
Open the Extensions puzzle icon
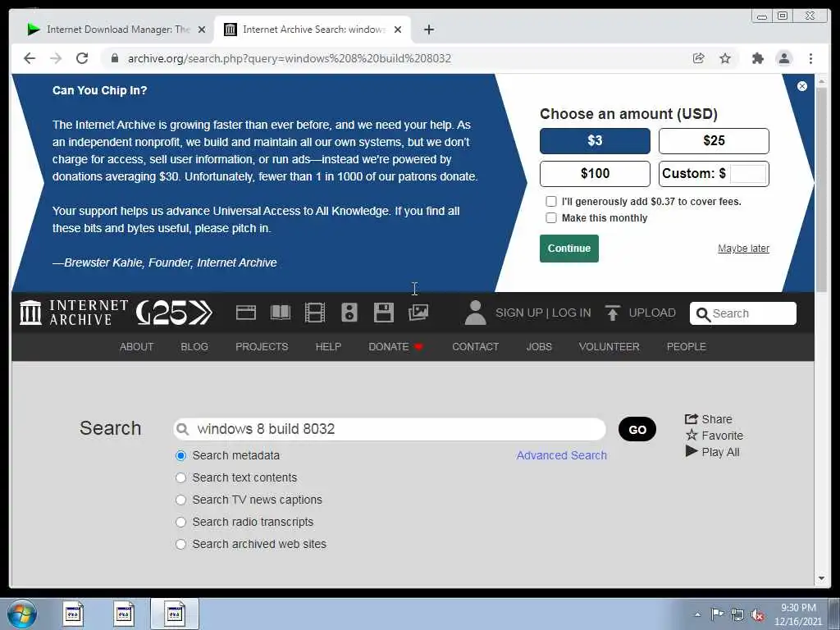pos(757,58)
